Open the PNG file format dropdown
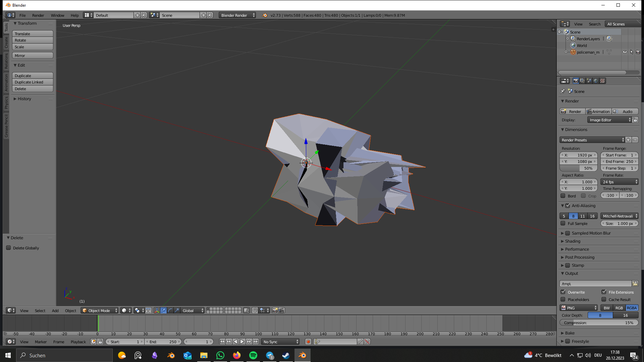Image resolution: width=644 pixels, height=362 pixels. coord(579,308)
